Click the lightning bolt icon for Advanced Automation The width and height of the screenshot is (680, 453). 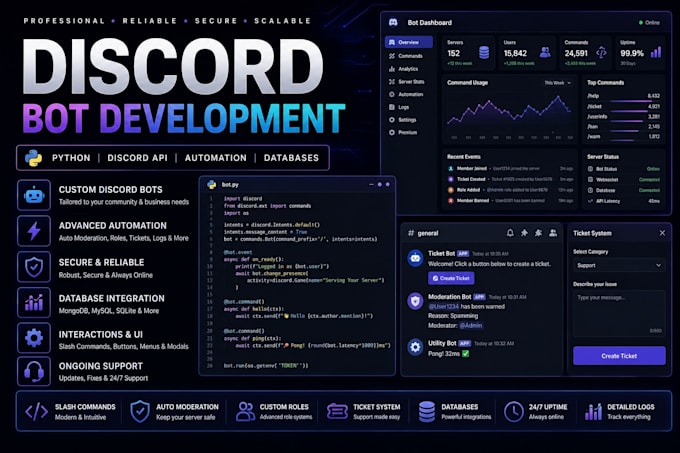(x=34, y=231)
